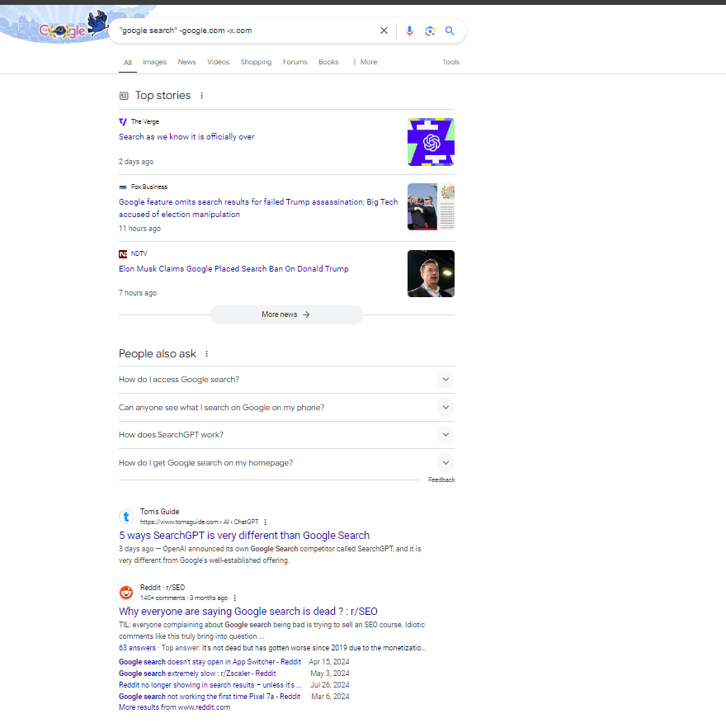Open Reddit result three-dot menu
Viewport: 726px width, 728px height.
pos(234,598)
